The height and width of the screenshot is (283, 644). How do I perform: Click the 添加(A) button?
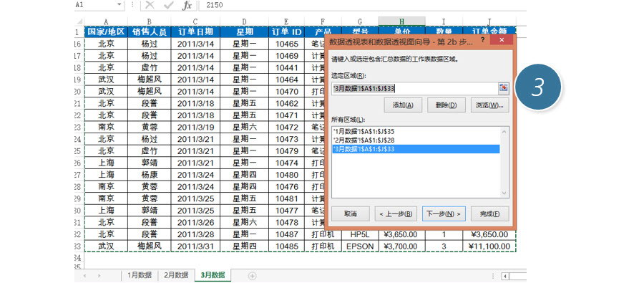click(403, 105)
